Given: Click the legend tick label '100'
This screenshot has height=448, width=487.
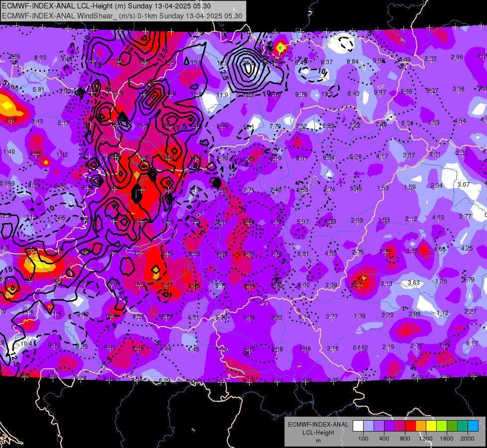Looking at the screenshot, I should tap(363, 439).
